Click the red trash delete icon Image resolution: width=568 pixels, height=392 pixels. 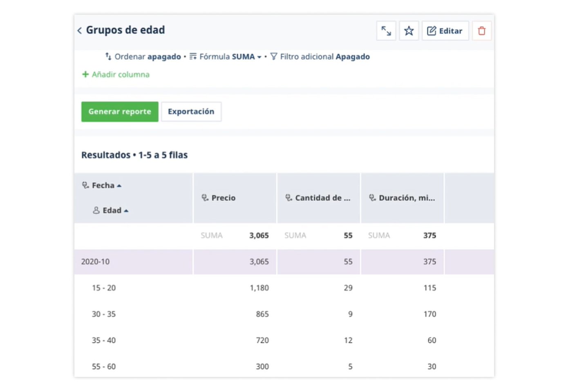[481, 31]
